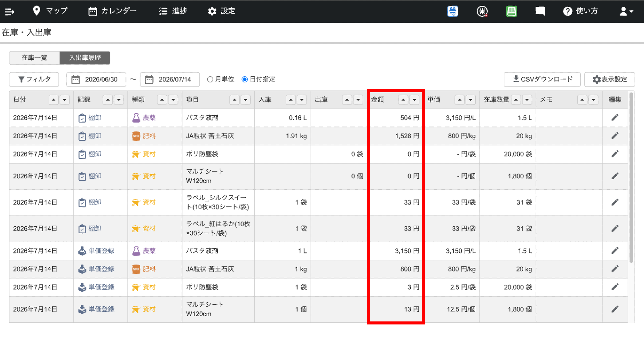Sort 在庫数量 column descending

pos(527,100)
